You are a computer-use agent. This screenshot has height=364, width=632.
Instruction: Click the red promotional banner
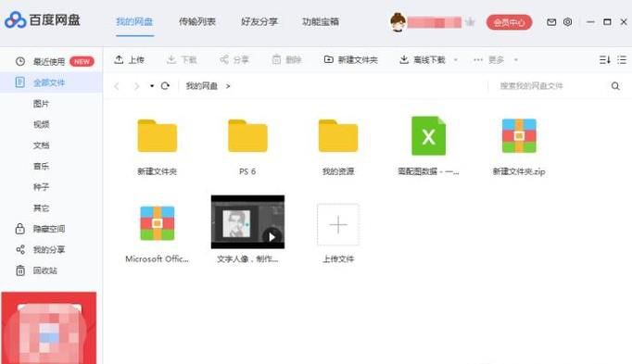(x=49, y=328)
